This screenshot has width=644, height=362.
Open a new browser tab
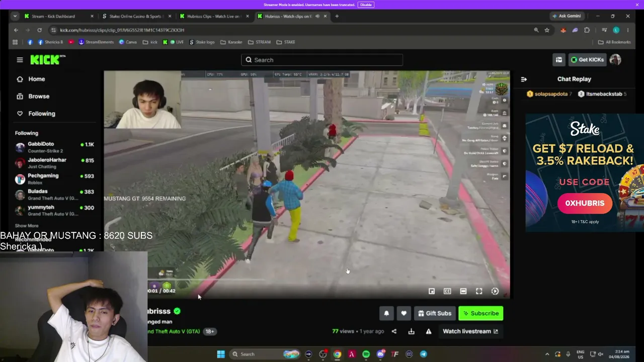click(337, 16)
